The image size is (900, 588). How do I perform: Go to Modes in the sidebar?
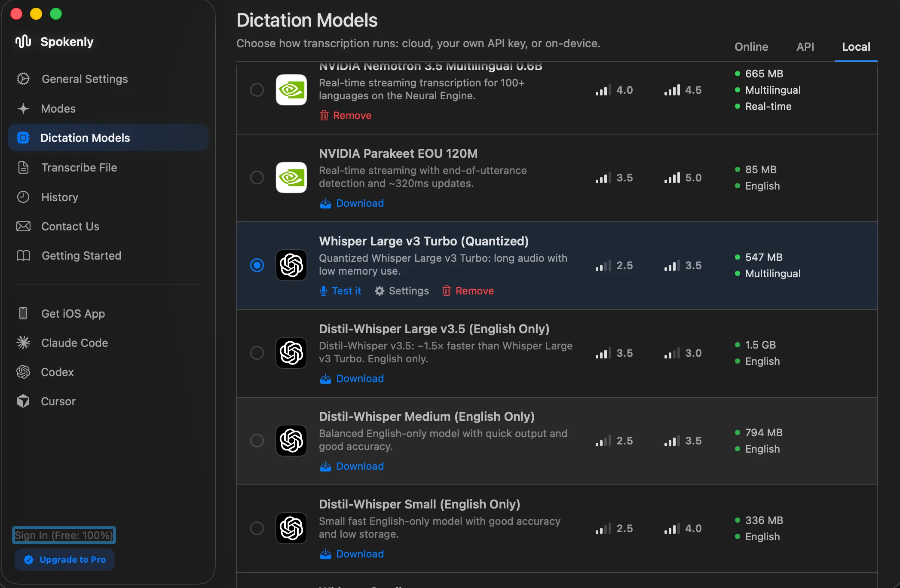108,109
